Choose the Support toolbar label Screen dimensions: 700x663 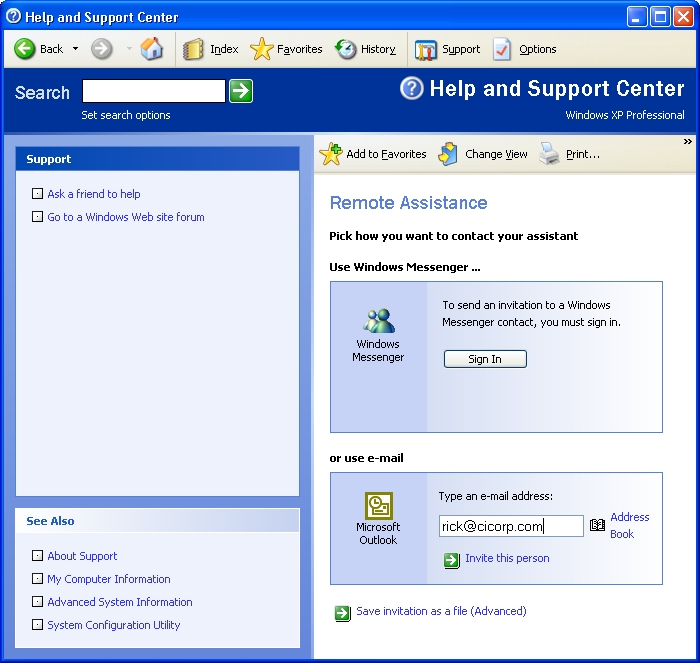click(x=461, y=49)
